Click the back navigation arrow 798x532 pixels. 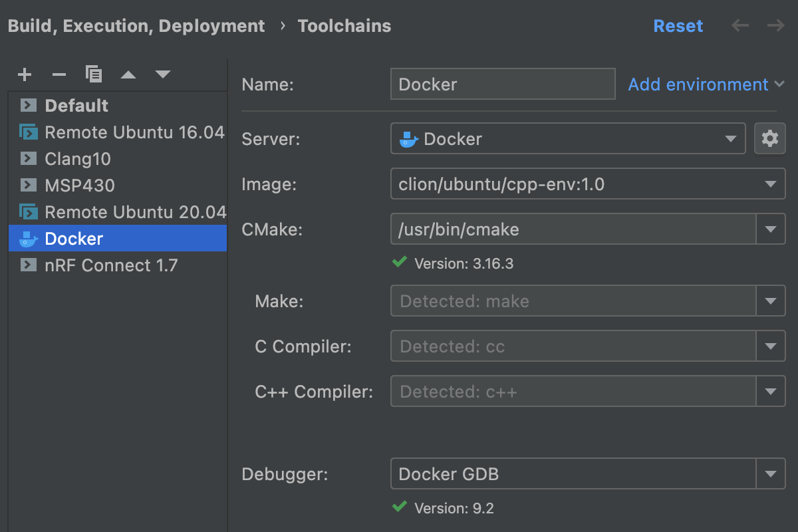740,26
